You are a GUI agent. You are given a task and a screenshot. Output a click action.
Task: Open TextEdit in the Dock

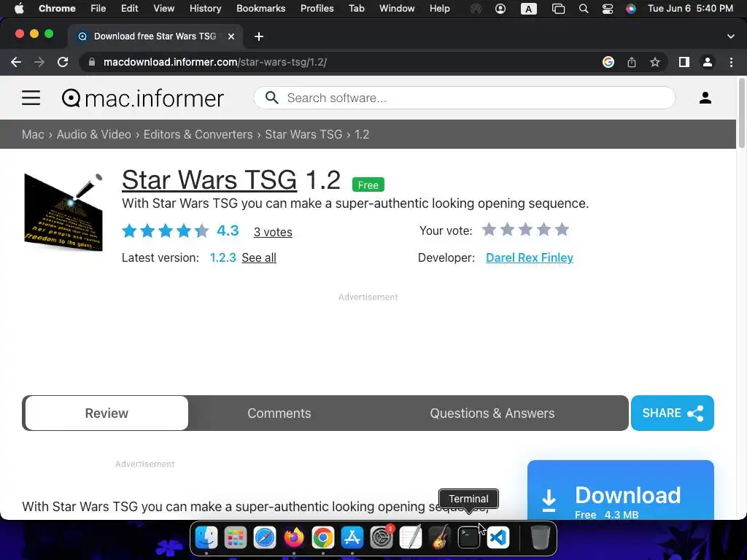[411, 537]
